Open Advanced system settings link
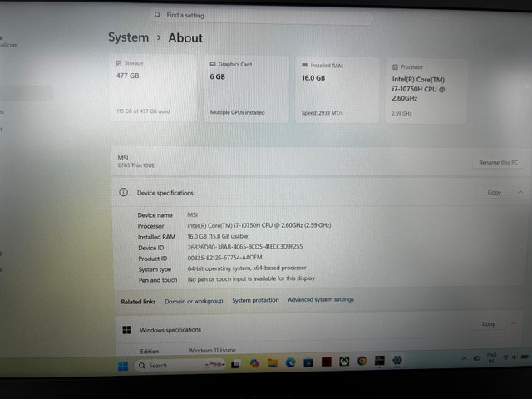The width and height of the screenshot is (532, 399). 321,299
